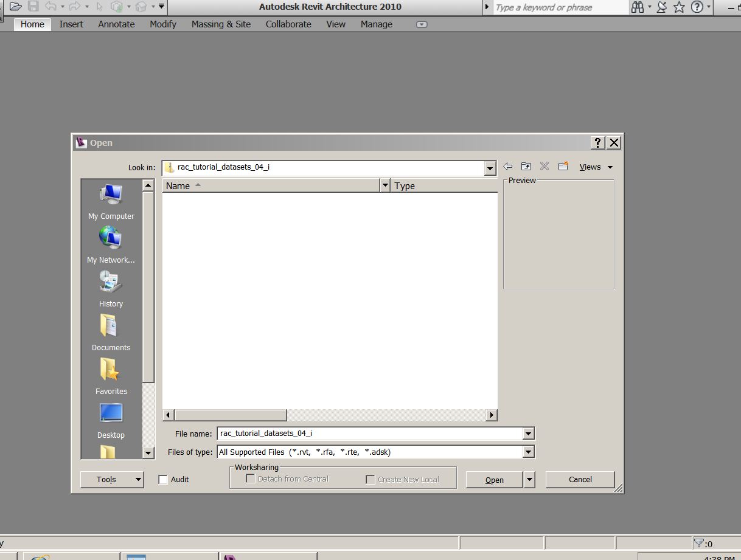Open the Massing & Site tab
This screenshot has width=741, height=560.
click(221, 24)
